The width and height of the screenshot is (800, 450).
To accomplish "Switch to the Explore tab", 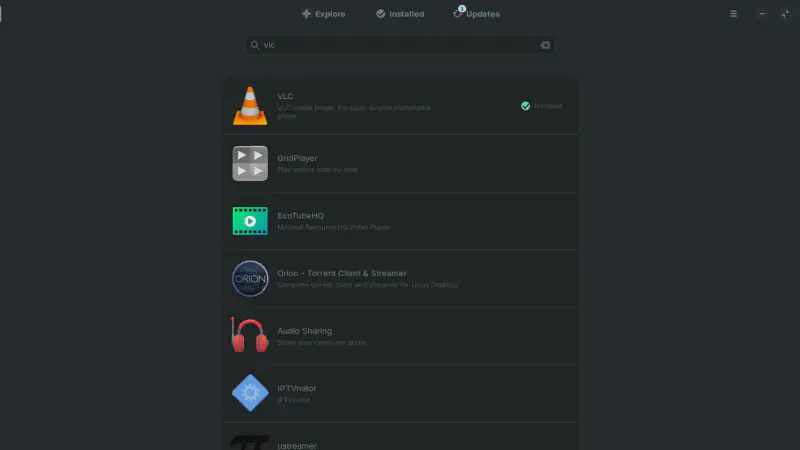I will tap(323, 14).
